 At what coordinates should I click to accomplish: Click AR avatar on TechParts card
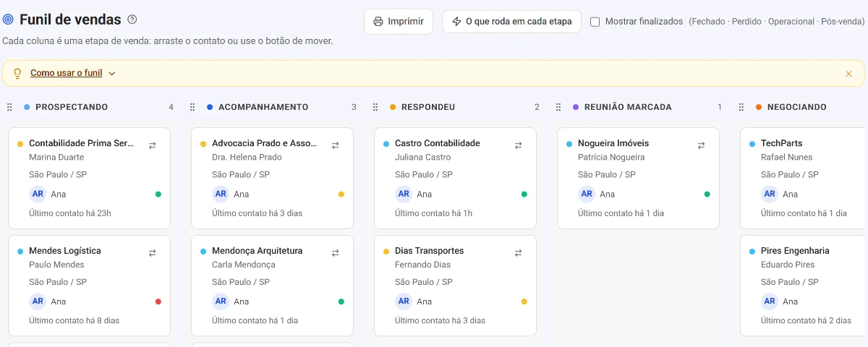pyautogui.click(x=770, y=194)
